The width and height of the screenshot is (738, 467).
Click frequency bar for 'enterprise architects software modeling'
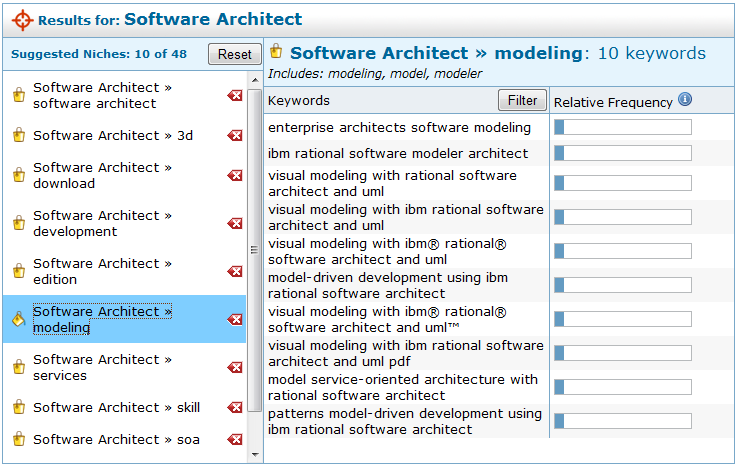[623, 127]
